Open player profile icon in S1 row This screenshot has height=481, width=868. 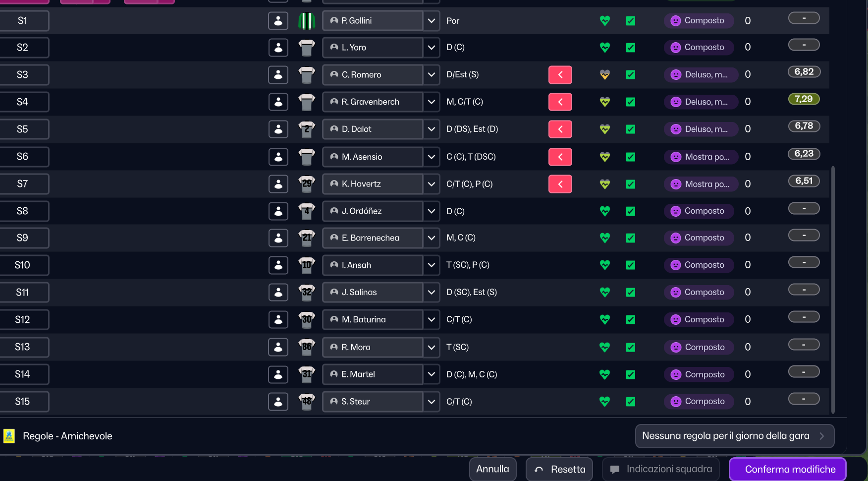pyautogui.click(x=278, y=21)
